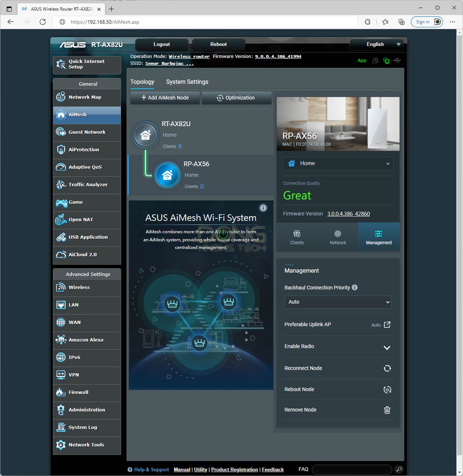Click the green network clients status icon
The width and height of the screenshot is (463, 476).
pyautogui.click(x=386, y=61)
